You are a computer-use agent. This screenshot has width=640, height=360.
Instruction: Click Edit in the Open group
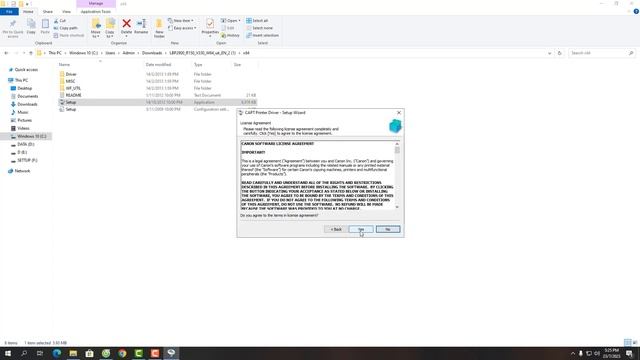coord(228,28)
